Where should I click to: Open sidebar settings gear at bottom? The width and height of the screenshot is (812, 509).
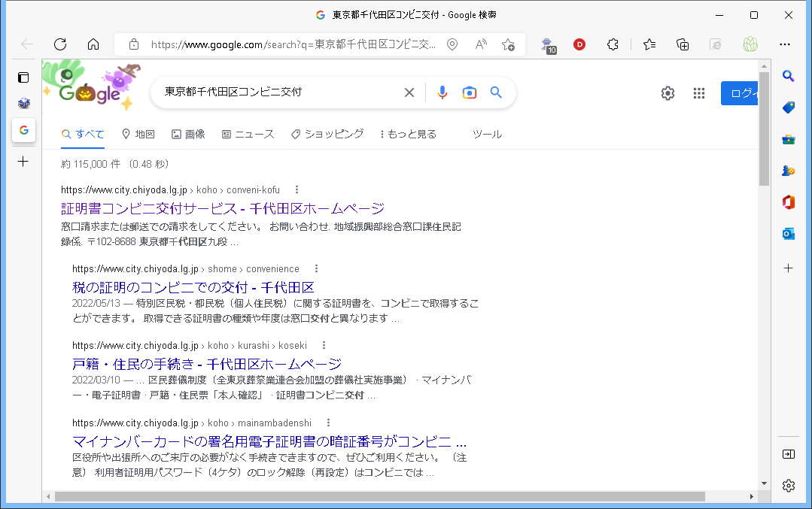tap(788, 486)
